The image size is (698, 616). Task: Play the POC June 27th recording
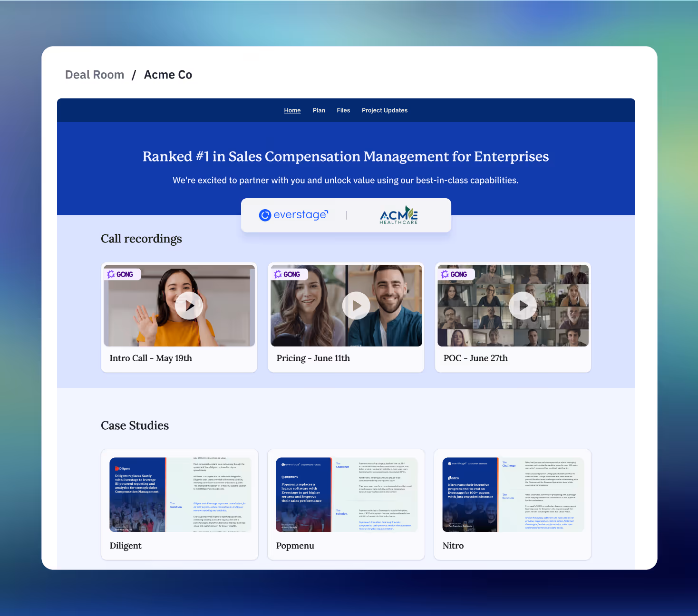coord(523,306)
